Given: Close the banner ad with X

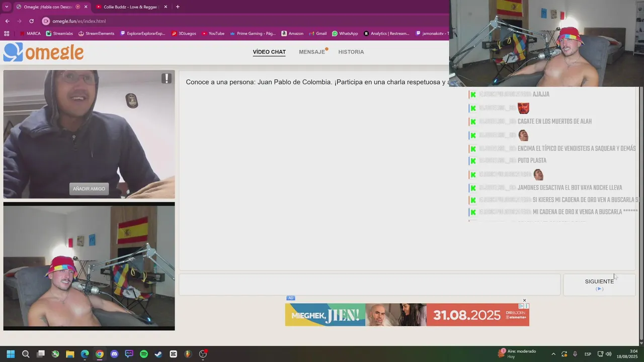Looking at the screenshot, I should (524, 300).
